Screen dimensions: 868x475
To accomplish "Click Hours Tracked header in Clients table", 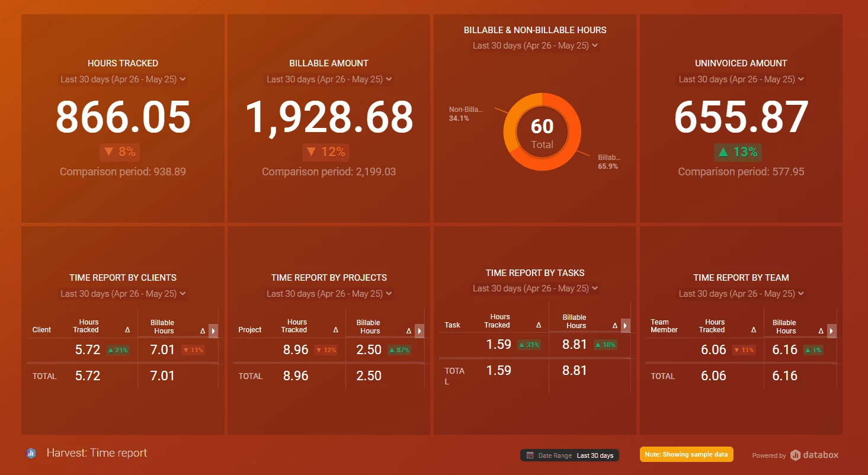I will click(86, 326).
